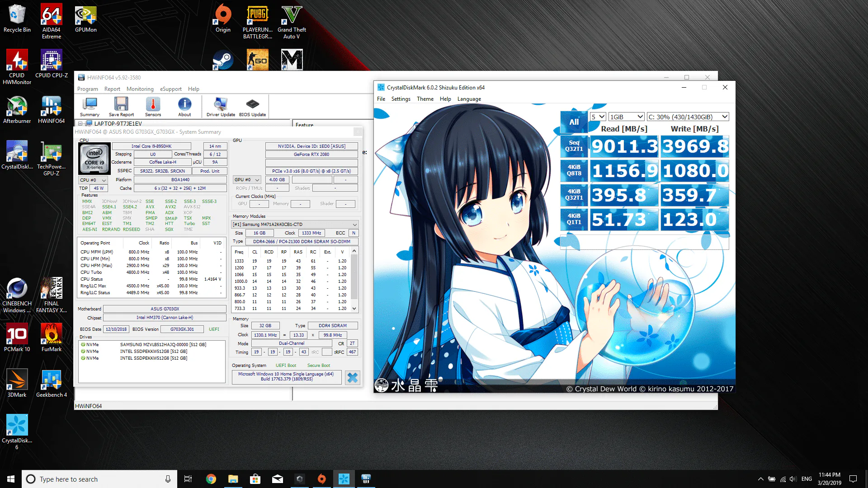Open File Explorer from the taskbar

[233, 479]
